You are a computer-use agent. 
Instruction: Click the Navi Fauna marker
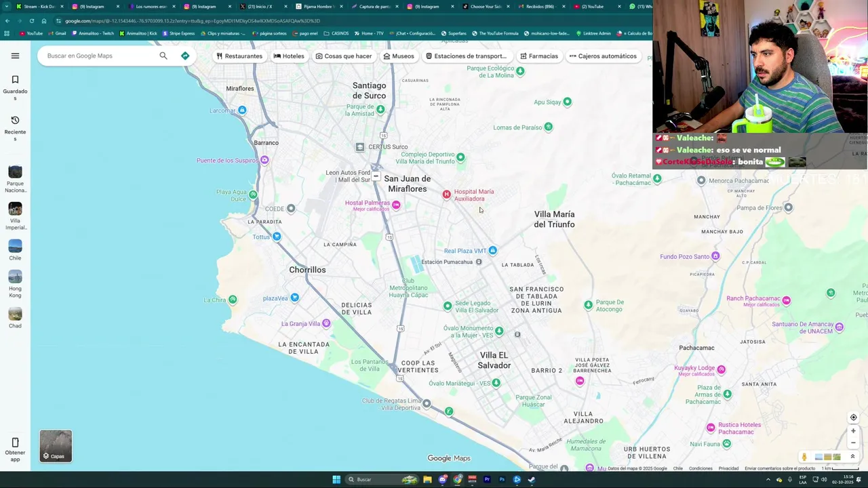tap(726, 444)
